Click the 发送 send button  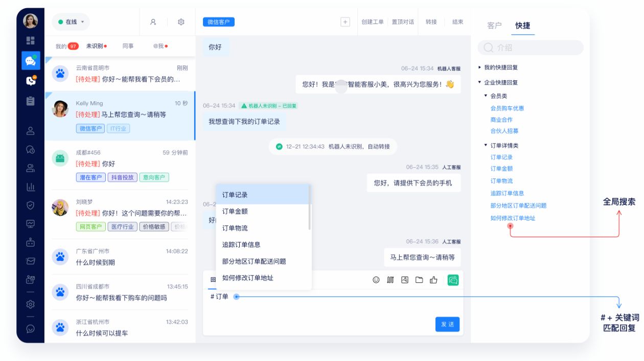[x=447, y=324]
